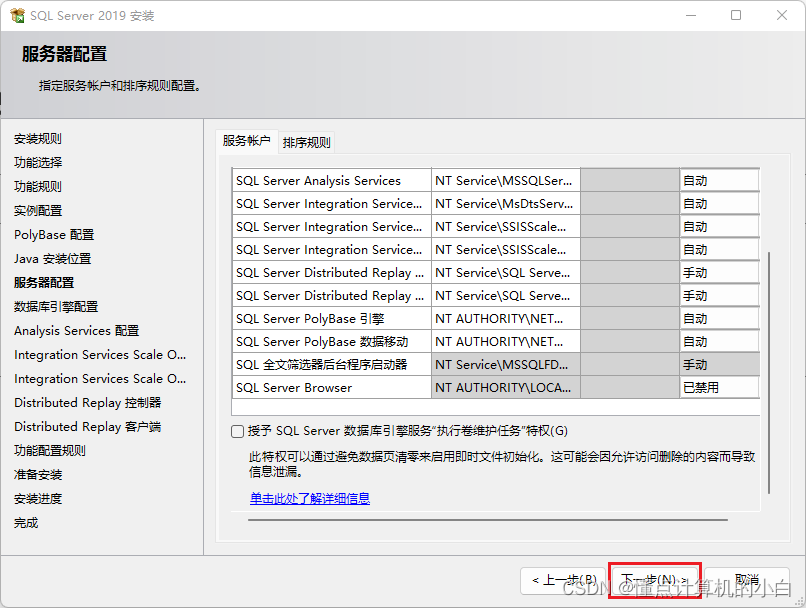Click account NT AUTHORITY\NET... in PolyBase 数据移动 row

(x=506, y=342)
